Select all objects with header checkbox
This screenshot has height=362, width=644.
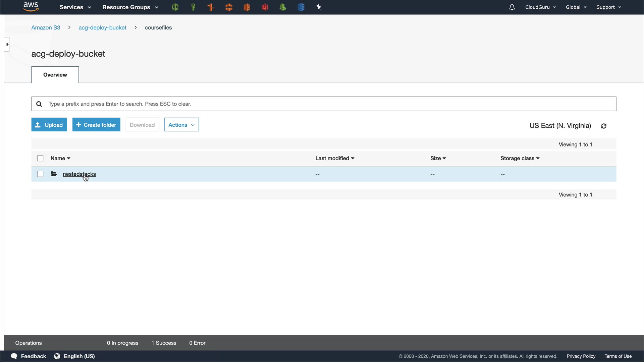(40, 158)
